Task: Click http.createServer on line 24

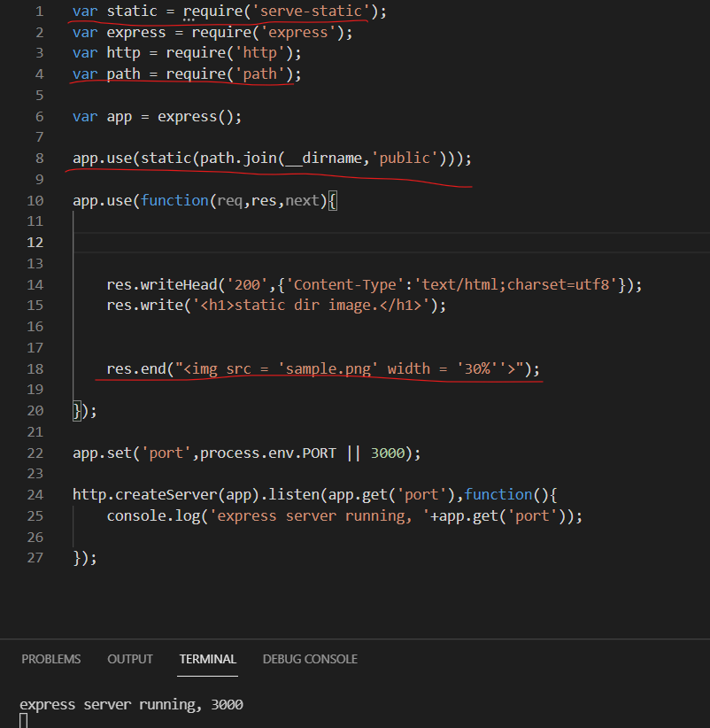Action: tap(145, 495)
